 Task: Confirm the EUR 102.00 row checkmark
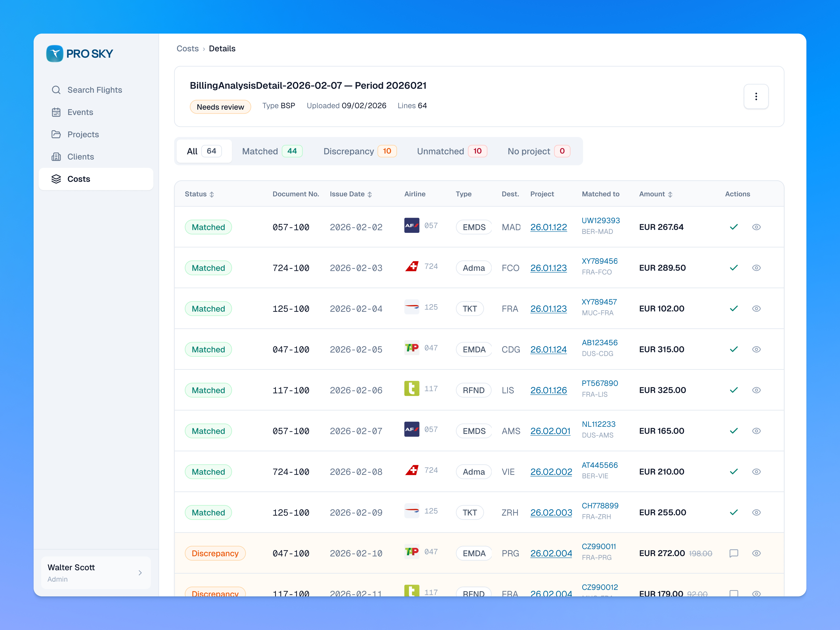[x=734, y=309]
